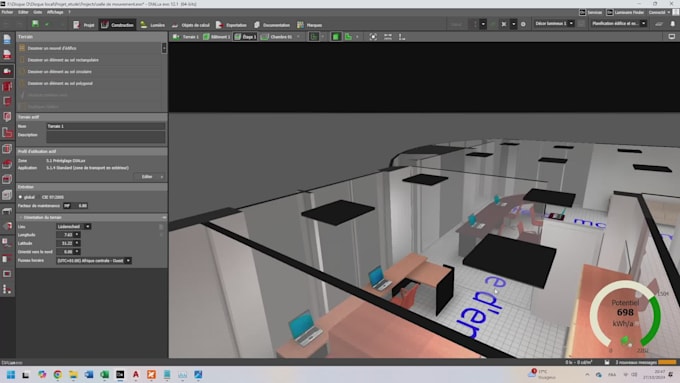Select the furniture table icon in sidebar
Image resolution: width=680 pixels, height=383 pixels.
pyautogui.click(x=7, y=211)
